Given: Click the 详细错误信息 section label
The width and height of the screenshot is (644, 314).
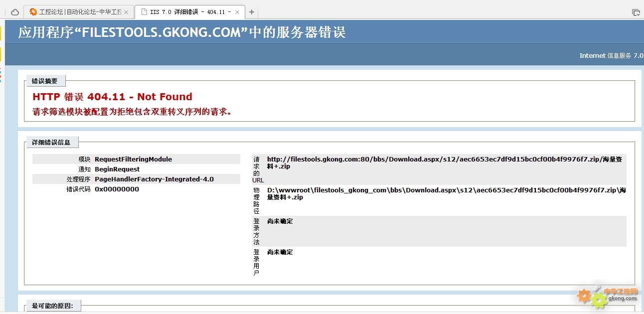Looking at the screenshot, I should point(51,142).
